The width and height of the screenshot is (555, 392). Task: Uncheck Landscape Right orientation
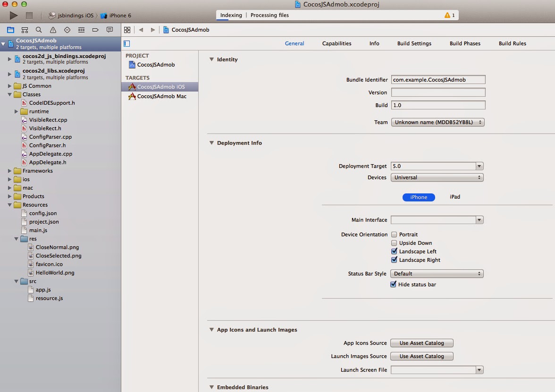pos(394,259)
